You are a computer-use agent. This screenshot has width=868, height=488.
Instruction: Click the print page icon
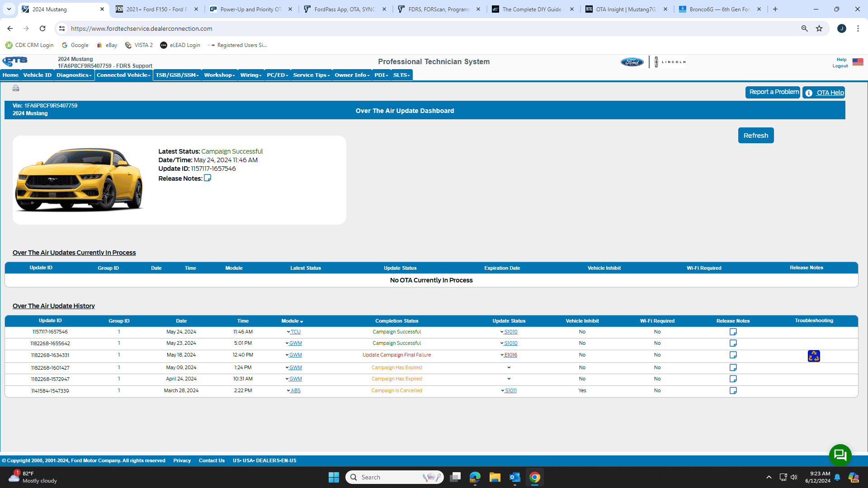(x=16, y=88)
